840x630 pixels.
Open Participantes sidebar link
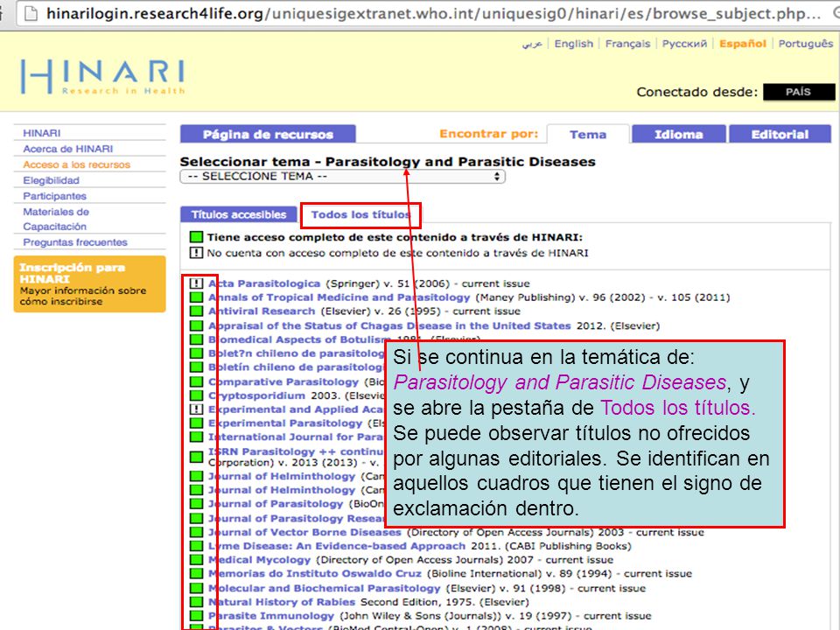click(54, 196)
